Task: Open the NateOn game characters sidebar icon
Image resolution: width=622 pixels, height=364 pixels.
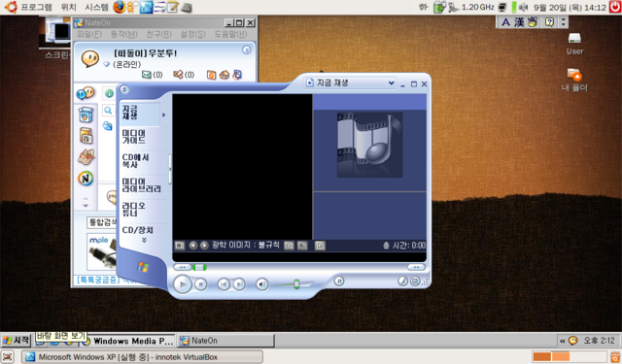Action: [86, 157]
